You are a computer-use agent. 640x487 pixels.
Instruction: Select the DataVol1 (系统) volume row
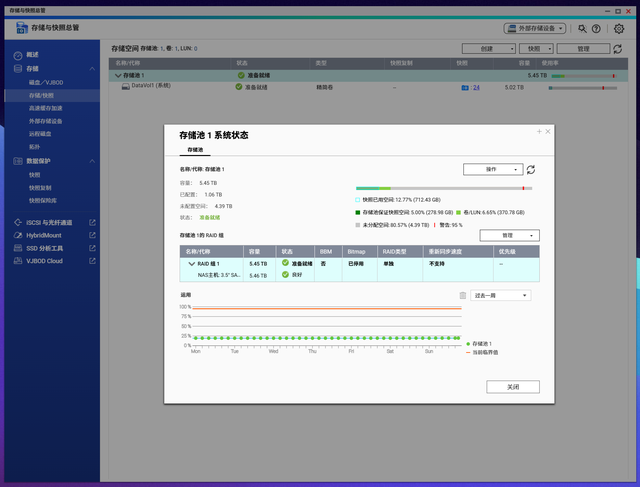point(368,87)
